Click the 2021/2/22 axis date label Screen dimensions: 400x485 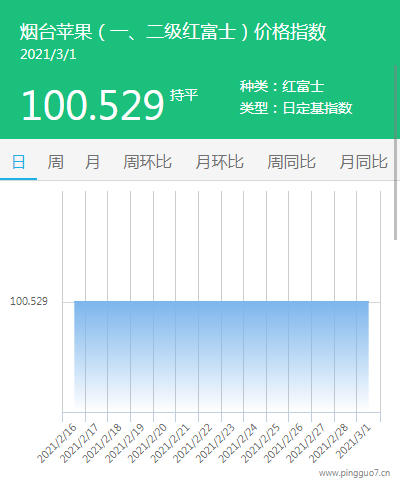(193, 444)
